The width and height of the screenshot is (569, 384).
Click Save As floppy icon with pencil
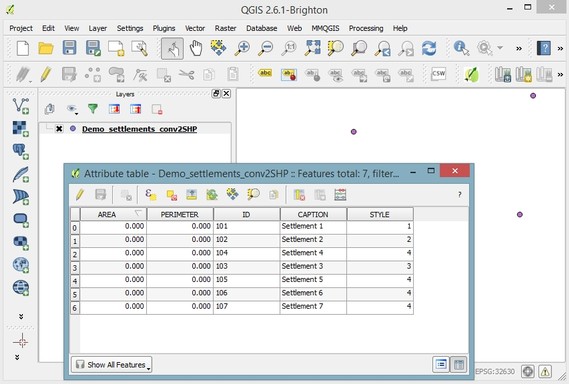(93, 48)
